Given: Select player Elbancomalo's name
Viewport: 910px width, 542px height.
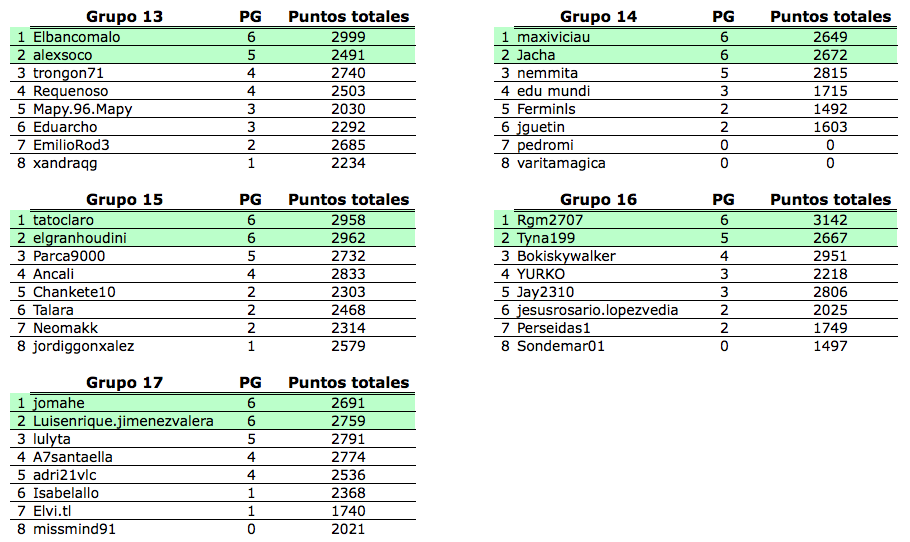Looking at the screenshot, I should (x=77, y=37).
